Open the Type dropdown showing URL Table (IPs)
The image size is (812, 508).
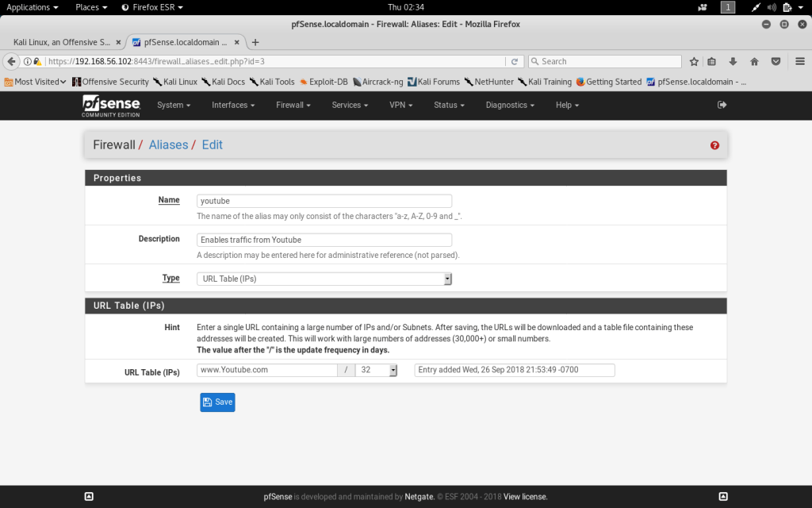[324, 279]
